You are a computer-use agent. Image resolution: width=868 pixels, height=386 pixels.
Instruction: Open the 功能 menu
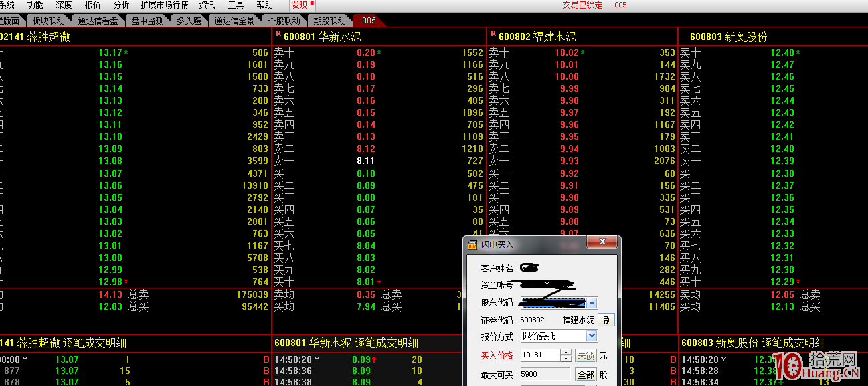click(x=35, y=5)
